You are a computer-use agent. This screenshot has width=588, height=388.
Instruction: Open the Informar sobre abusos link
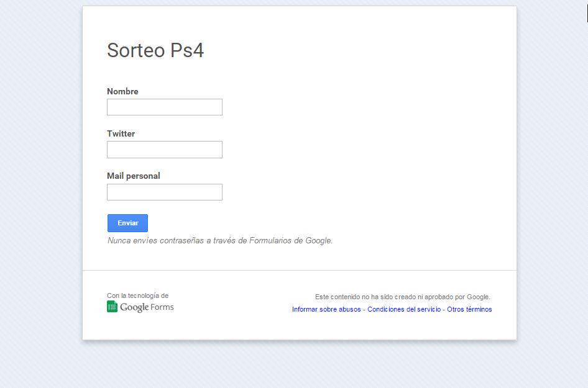pos(326,309)
